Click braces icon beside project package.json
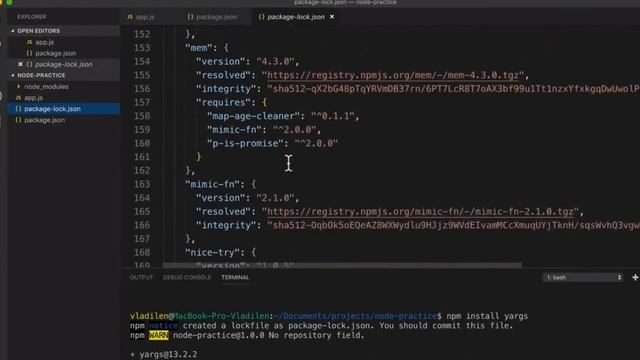Viewport: 640px width, 360px height. 18,120
